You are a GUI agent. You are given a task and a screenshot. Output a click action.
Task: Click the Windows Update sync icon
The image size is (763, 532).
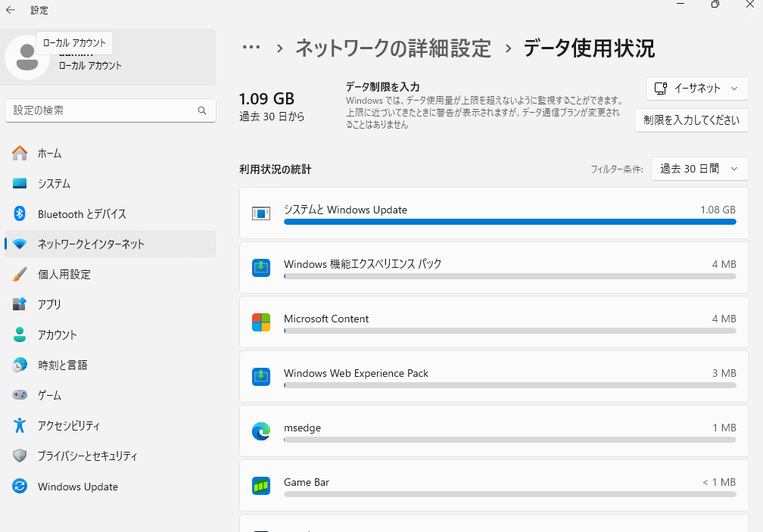[20, 486]
